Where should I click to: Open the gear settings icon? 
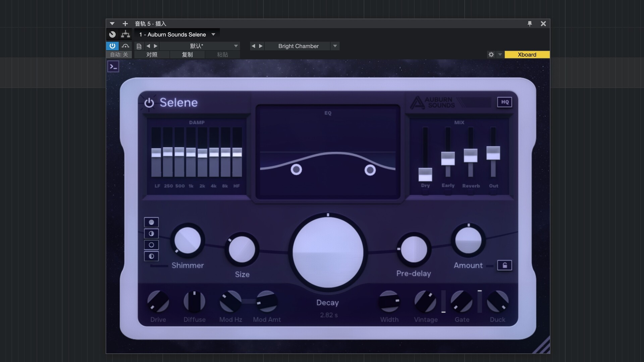pyautogui.click(x=491, y=54)
